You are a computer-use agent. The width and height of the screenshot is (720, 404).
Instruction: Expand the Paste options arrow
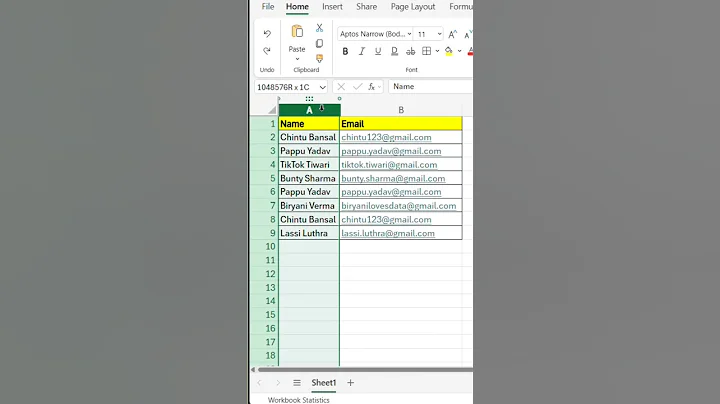pyautogui.click(x=297, y=59)
